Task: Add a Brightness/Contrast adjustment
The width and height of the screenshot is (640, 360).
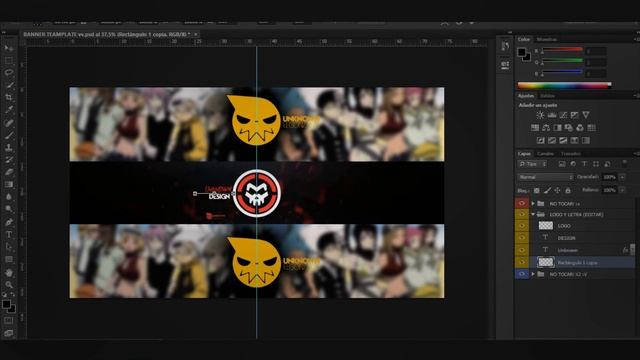Action: [540, 115]
